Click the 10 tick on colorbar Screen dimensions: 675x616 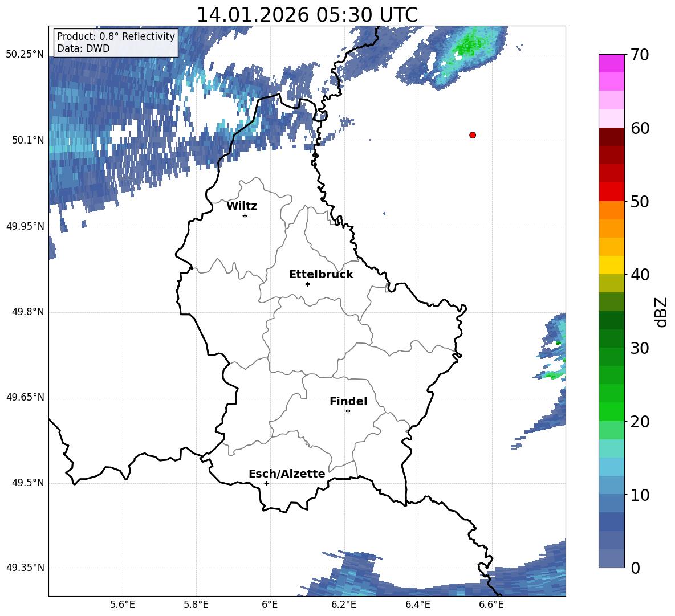tap(640, 495)
